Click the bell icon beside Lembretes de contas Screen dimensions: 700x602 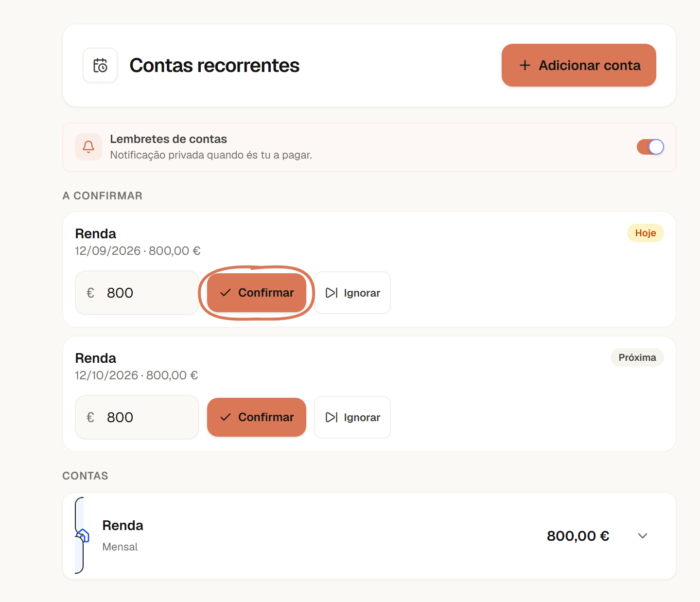pos(88,147)
